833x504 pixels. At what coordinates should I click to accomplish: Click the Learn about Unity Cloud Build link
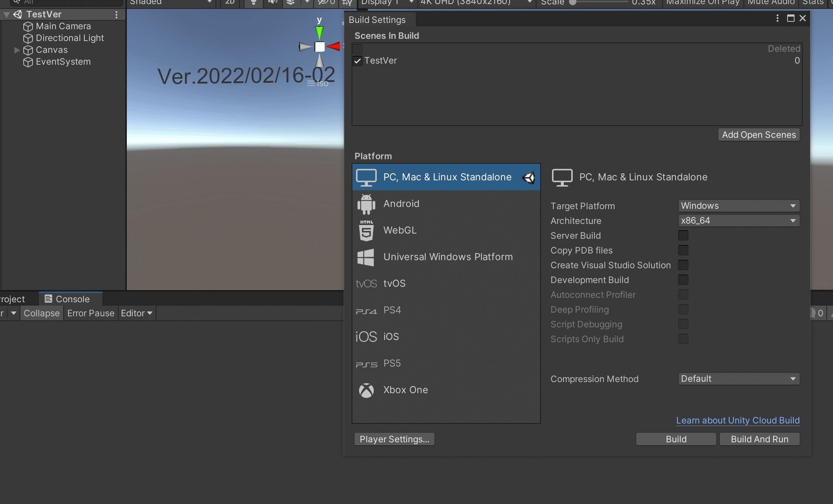click(x=737, y=421)
